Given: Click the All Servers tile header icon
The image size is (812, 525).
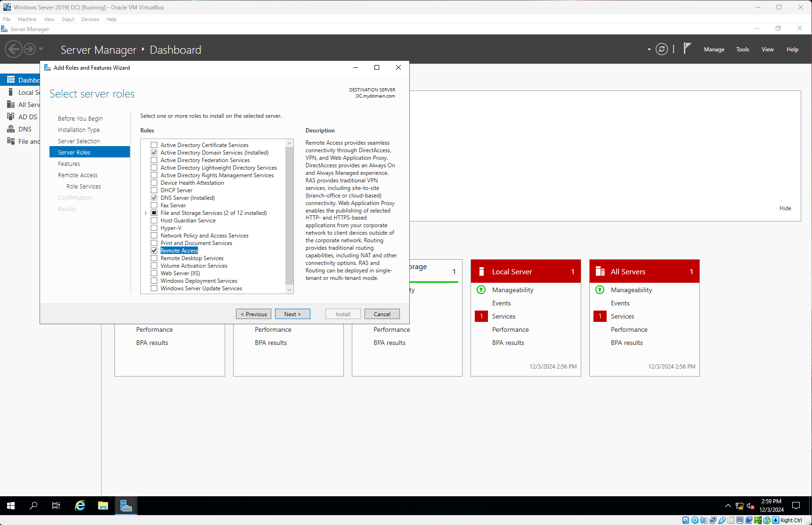Looking at the screenshot, I should 600,271.
